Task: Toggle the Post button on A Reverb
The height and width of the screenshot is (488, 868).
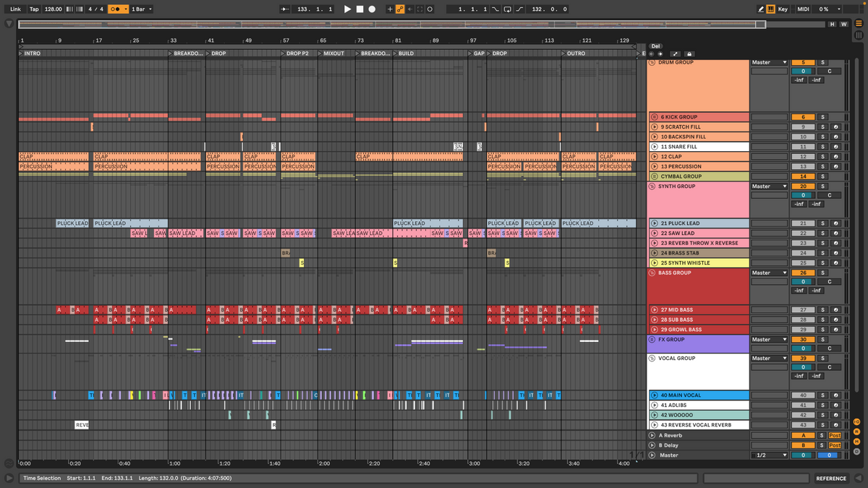Action: tap(835, 435)
